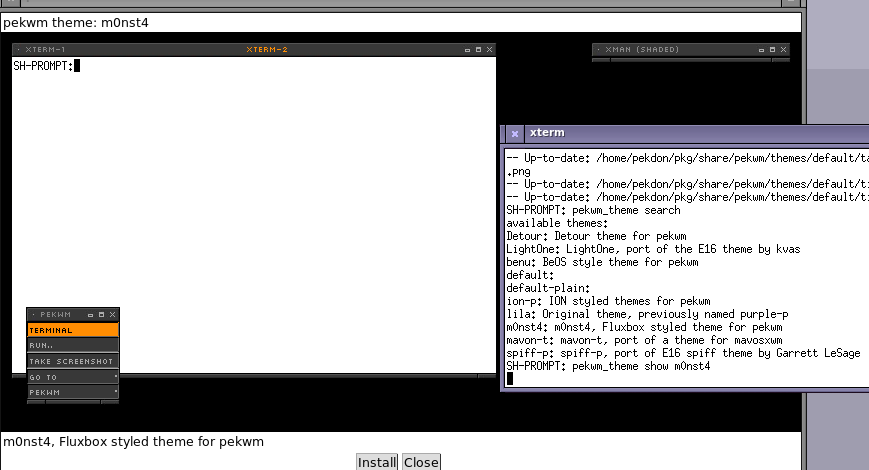Click the 'pekwm theme: m0nst4' heading
The image size is (869, 470).
[76, 23]
